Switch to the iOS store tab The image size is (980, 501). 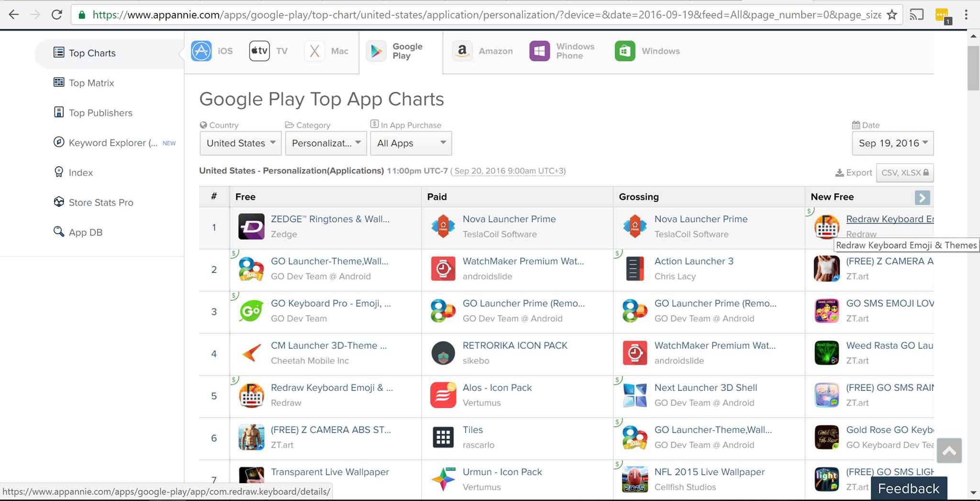point(212,51)
